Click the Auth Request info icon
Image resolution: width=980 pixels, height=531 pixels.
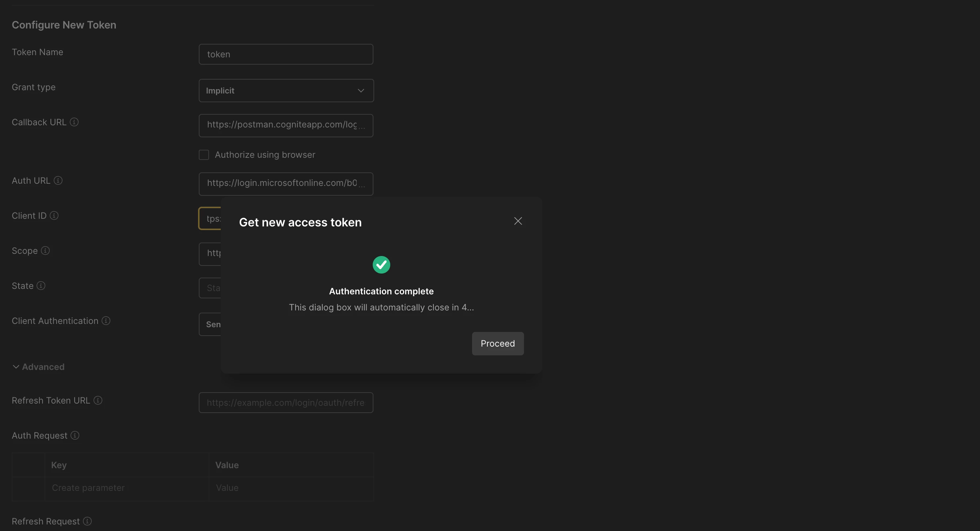[x=75, y=435]
